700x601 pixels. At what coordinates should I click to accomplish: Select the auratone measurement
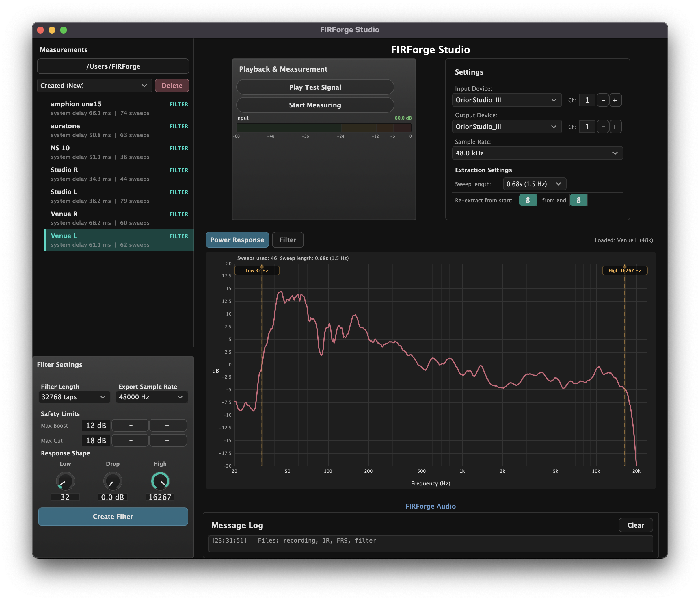pyautogui.click(x=119, y=130)
